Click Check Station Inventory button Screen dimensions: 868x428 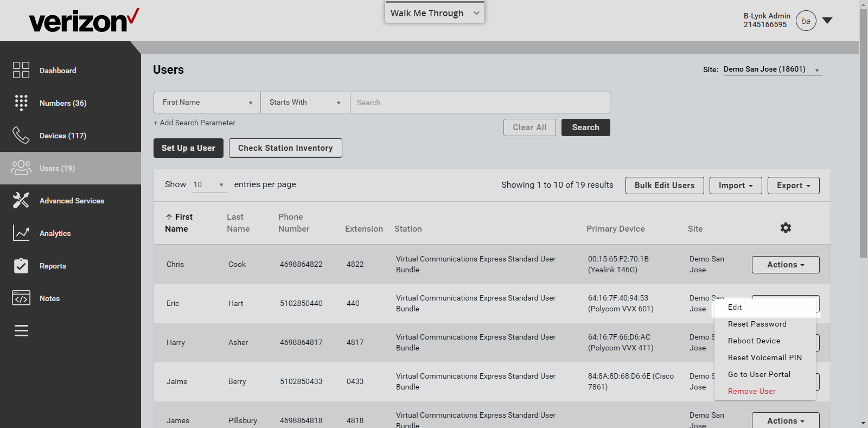(x=285, y=148)
